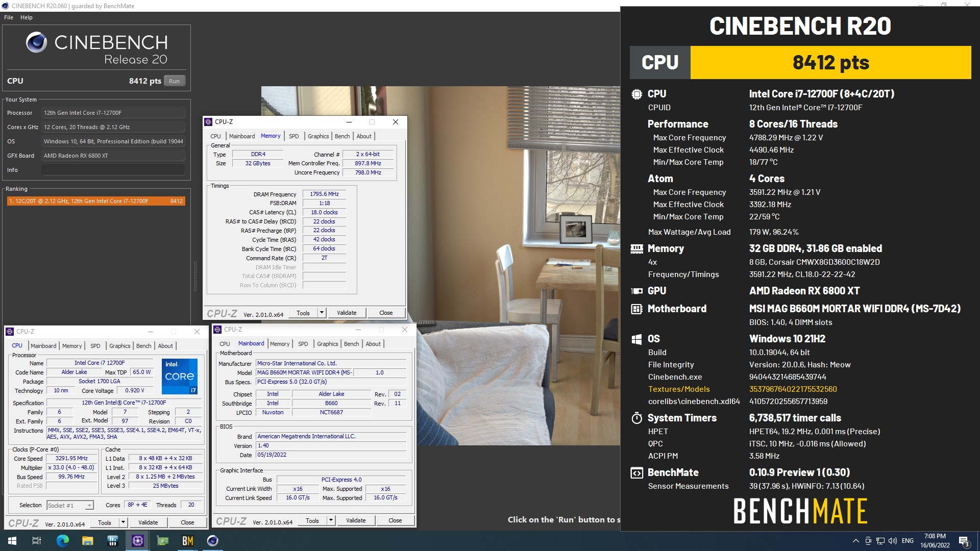Show hidden system tray icons

point(855,541)
